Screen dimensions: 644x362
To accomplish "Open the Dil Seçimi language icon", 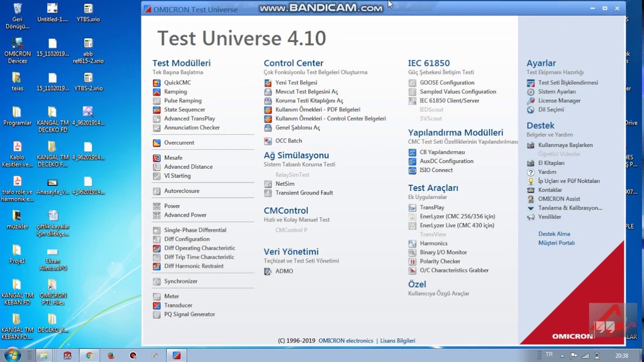I will [x=530, y=110].
